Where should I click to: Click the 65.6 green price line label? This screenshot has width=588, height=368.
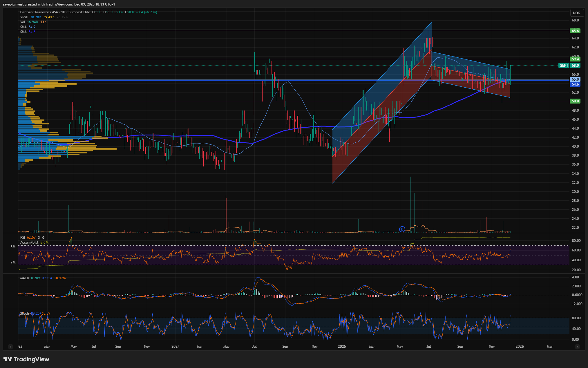click(575, 31)
